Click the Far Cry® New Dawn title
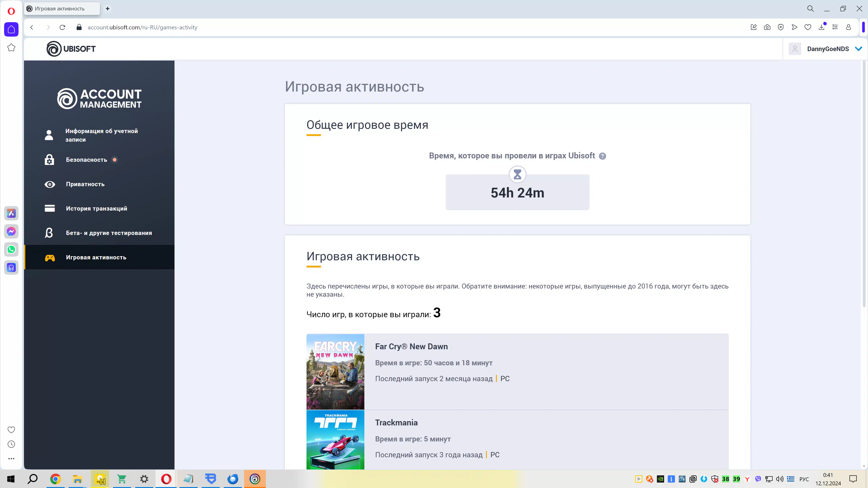This screenshot has width=868, height=488. pyautogui.click(x=411, y=347)
